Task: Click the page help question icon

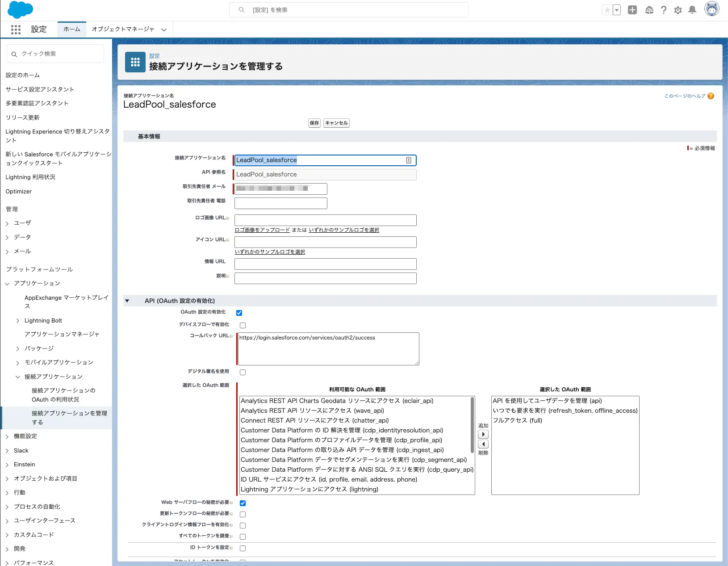Action: click(x=711, y=96)
